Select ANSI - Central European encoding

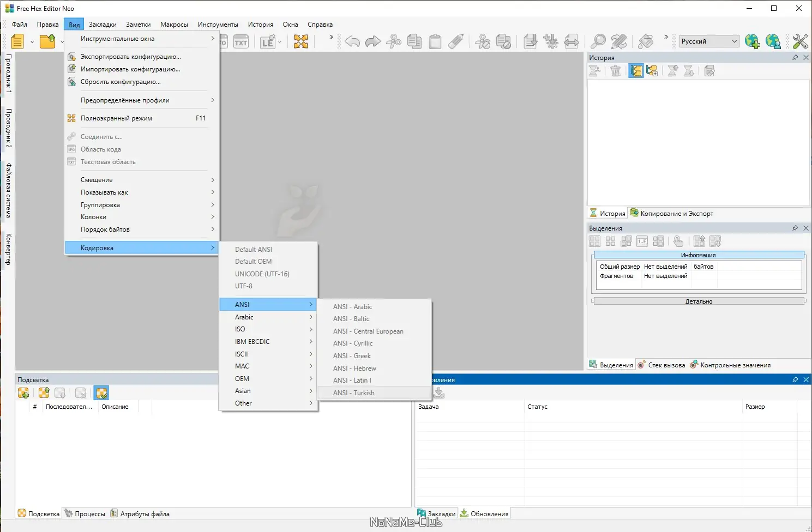375,331
